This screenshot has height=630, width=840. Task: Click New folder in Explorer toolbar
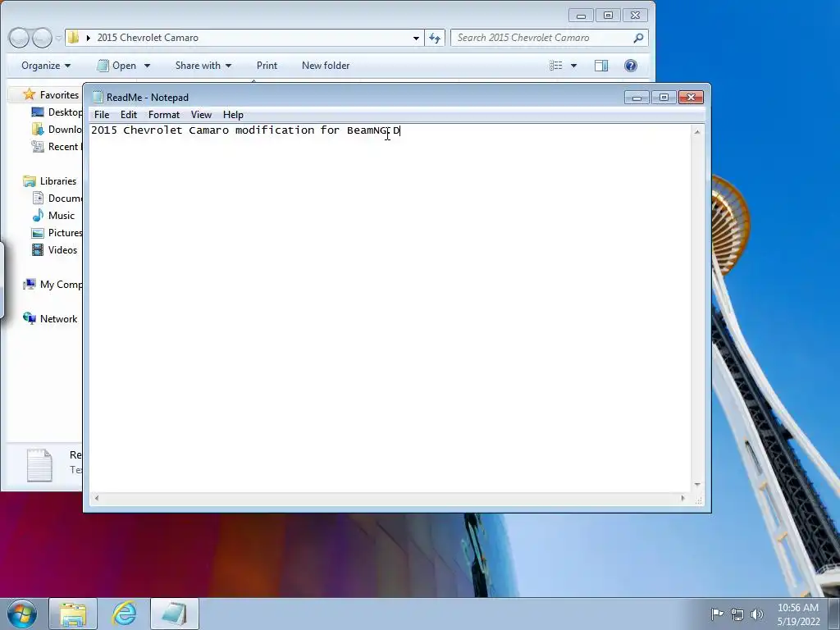[326, 66]
